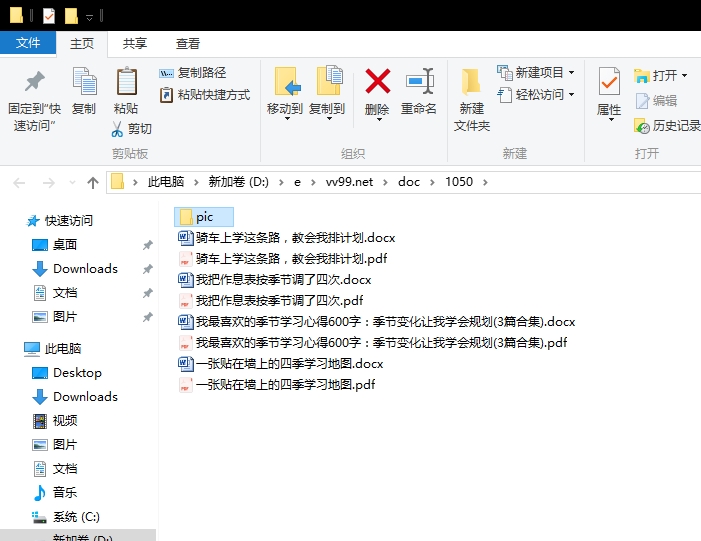Click Paste shortcut option
Image resolution: width=701 pixels, height=541 pixels.
[205, 95]
